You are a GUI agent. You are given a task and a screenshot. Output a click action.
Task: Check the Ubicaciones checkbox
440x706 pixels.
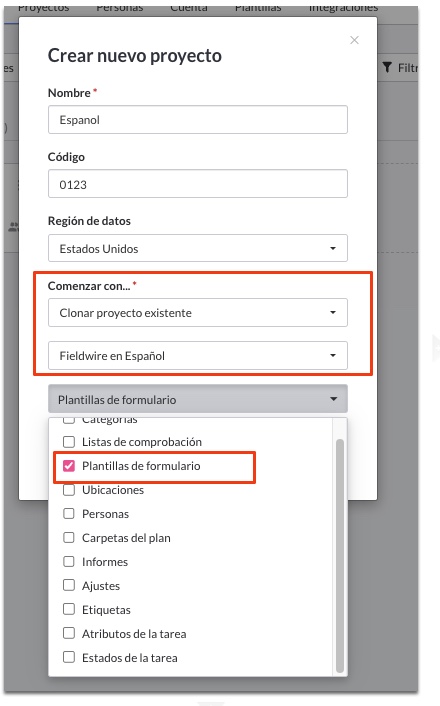69,490
